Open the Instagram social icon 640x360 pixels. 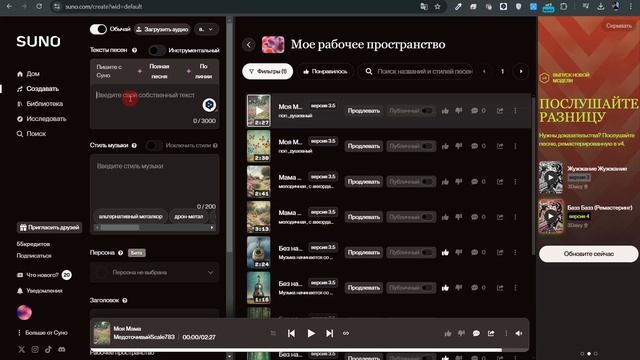[35, 349]
